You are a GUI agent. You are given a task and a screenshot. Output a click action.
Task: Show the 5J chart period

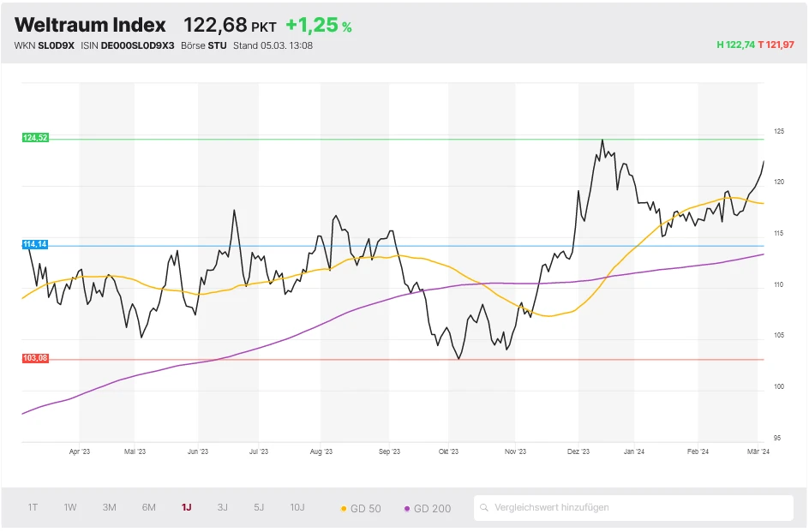[259, 508]
